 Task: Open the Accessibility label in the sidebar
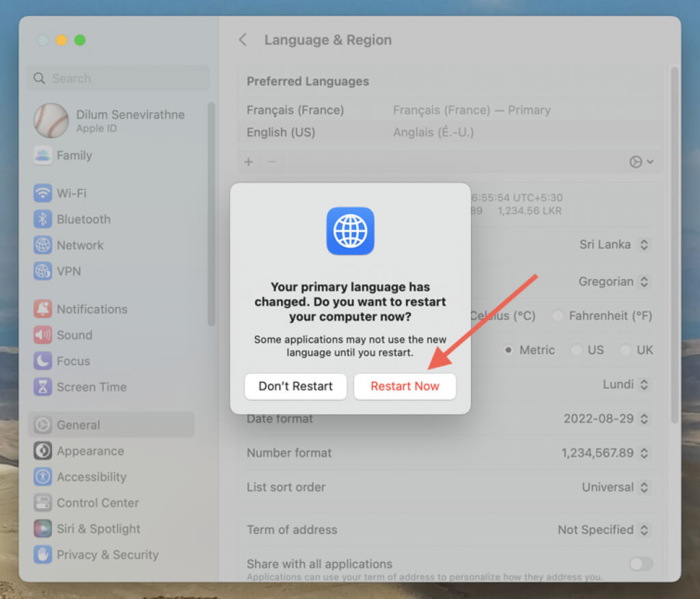pos(92,477)
